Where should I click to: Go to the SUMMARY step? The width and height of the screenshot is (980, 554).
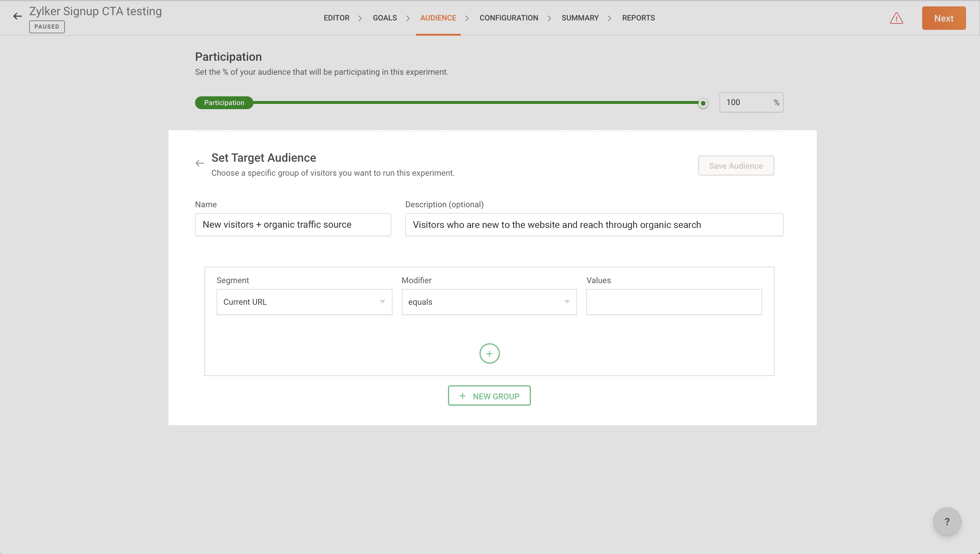coord(580,18)
